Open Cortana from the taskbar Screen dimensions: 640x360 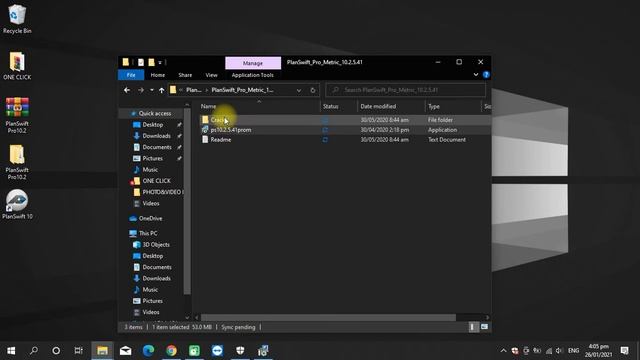[x=56, y=351]
